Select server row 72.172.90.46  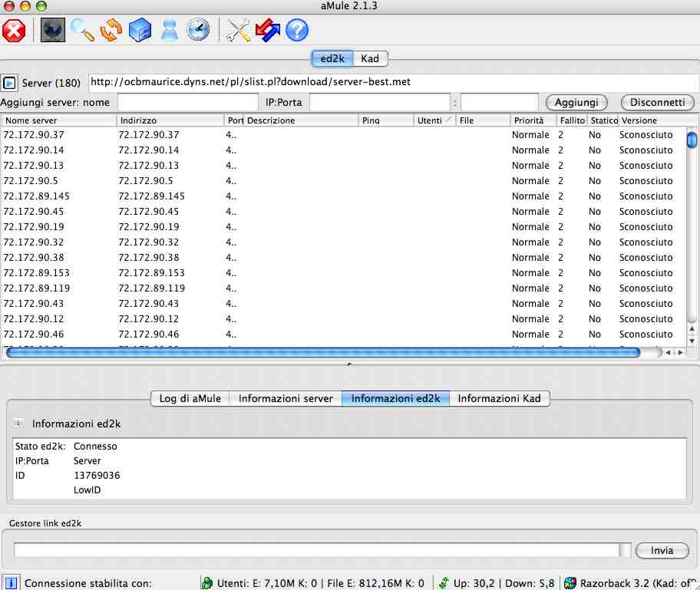point(343,335)
